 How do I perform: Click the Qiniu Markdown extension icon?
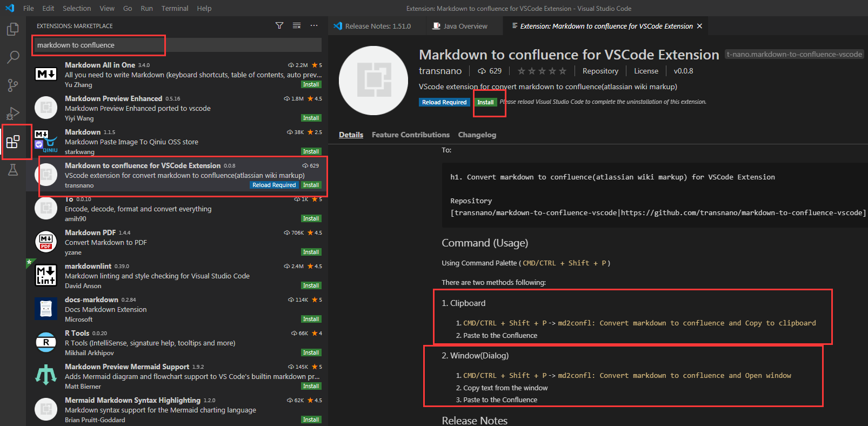(x=46, y=141)
